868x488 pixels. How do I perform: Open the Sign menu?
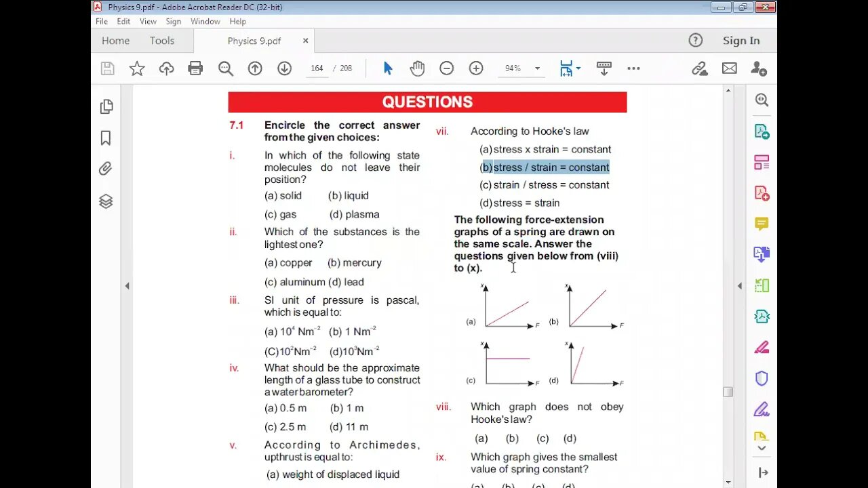(x=174, y=21)
